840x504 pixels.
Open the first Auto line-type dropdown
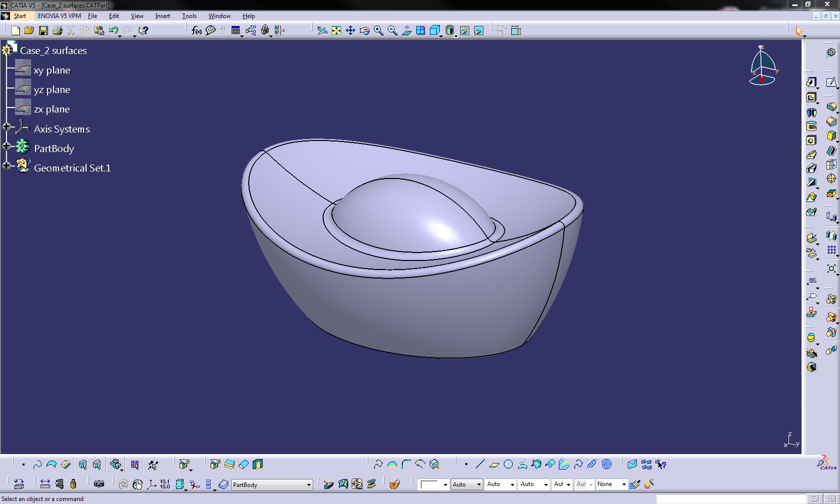point(479,484)
